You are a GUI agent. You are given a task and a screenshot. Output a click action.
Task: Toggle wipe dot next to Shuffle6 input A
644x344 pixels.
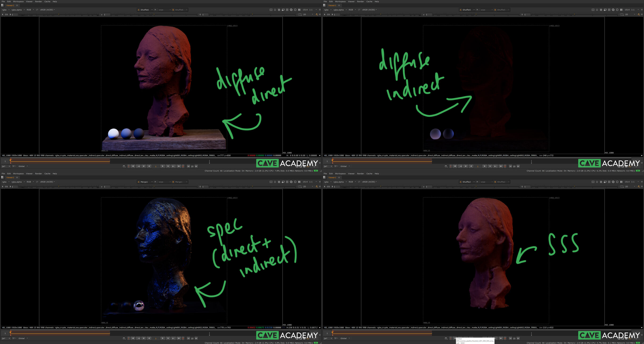pyautogui.click(x=155, y=10)
